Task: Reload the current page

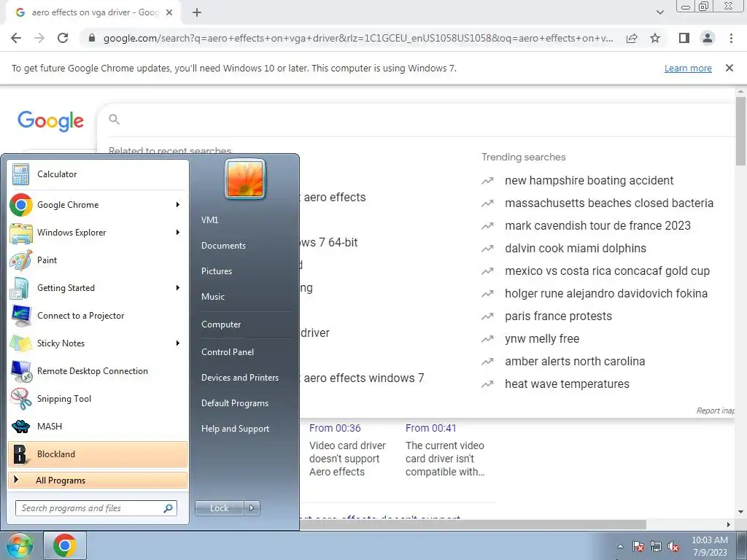Action: point(63,38)
